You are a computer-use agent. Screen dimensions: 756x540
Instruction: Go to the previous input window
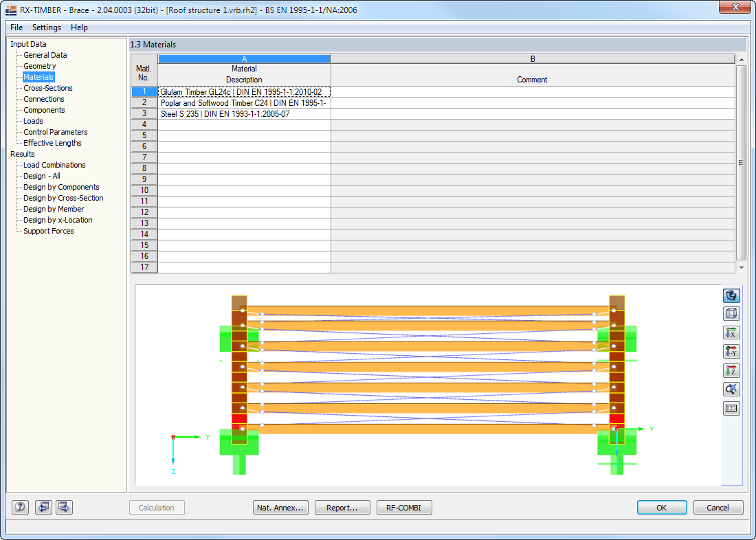(x=43, y=507)
